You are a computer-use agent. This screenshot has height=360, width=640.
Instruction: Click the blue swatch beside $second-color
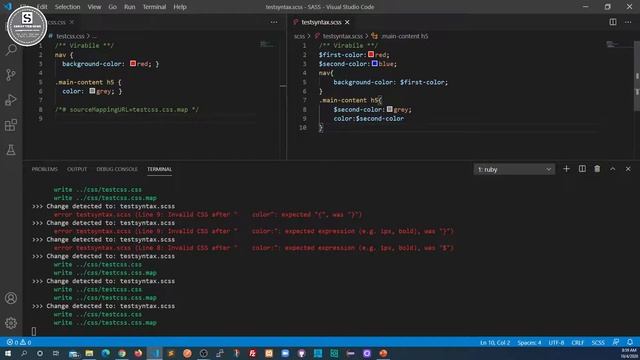point(374,63)
